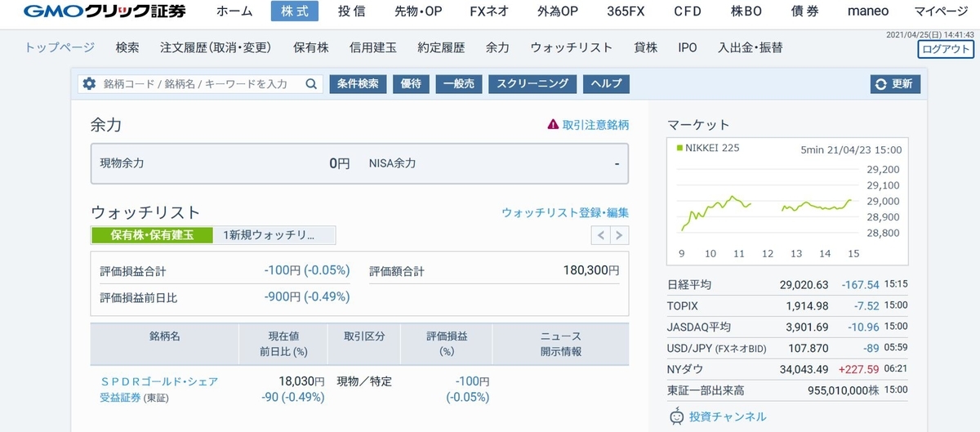Click the ログアウト button
Screen dimensions: 980x432
(x=945, y=49)
